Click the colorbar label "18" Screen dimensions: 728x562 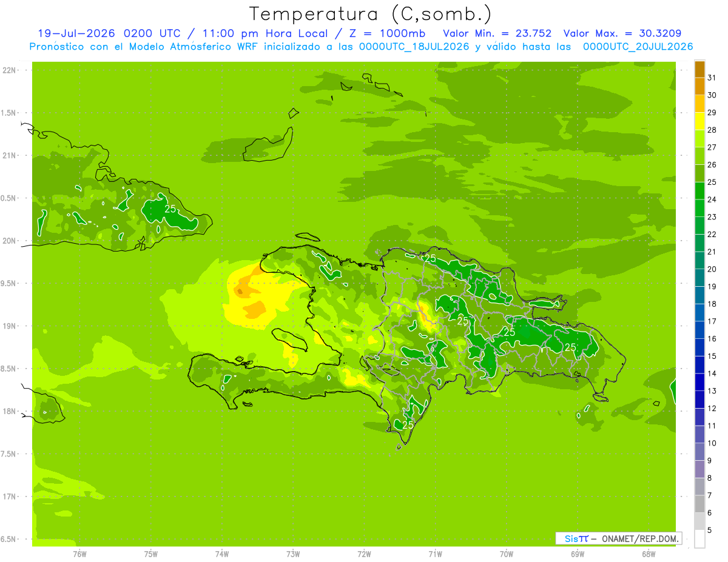coord(712,304)
